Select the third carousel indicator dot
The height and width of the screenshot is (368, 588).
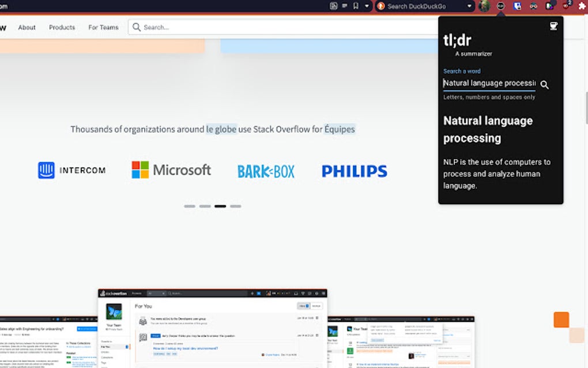click(x=220, y=206)
